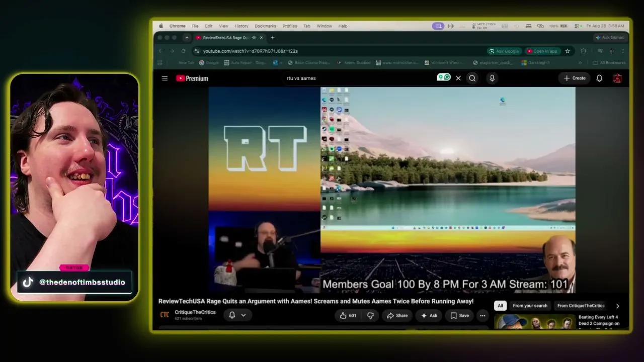Image resolution: width=644 pixels, height=362 pixels.
Task: Open more actions ellipsis menu
Action: [x=482, y=315]
